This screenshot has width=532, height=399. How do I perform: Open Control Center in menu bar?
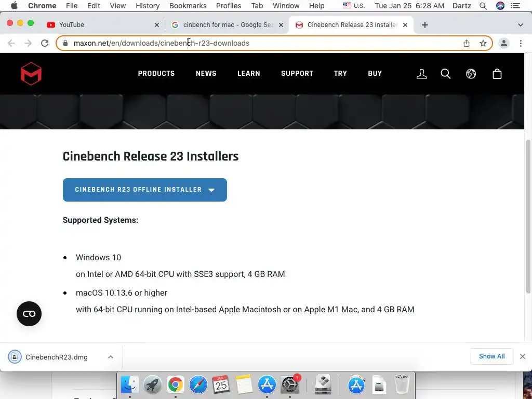click(515, 6)
